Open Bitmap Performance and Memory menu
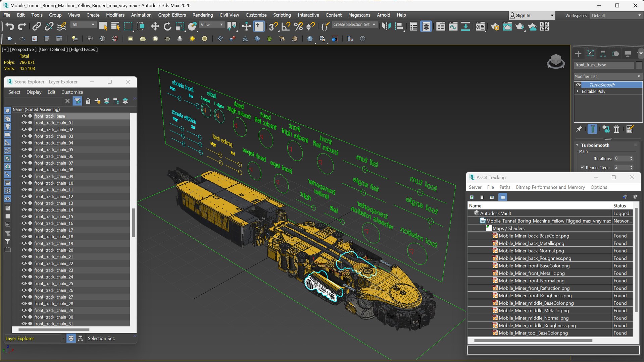The width and height of the screenshot is (644, 362). (550, 187)
